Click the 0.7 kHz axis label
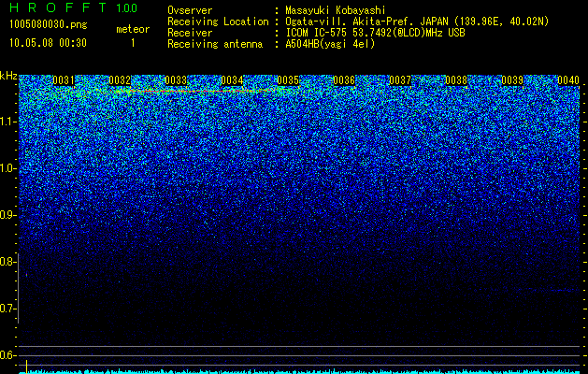This screenshot has height=374, width=588. (7, 309)
